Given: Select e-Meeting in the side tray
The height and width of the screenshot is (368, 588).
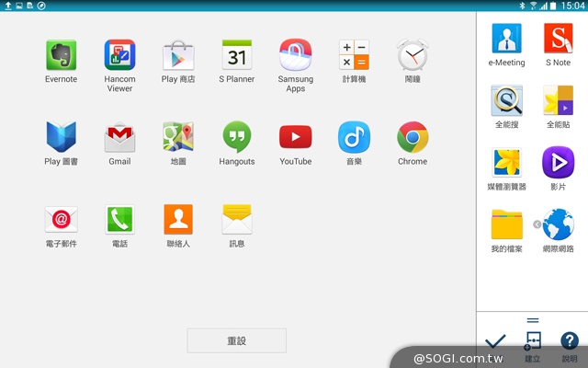Looking at the screenshot, I should pyautogui.click(x=506, y=40).
